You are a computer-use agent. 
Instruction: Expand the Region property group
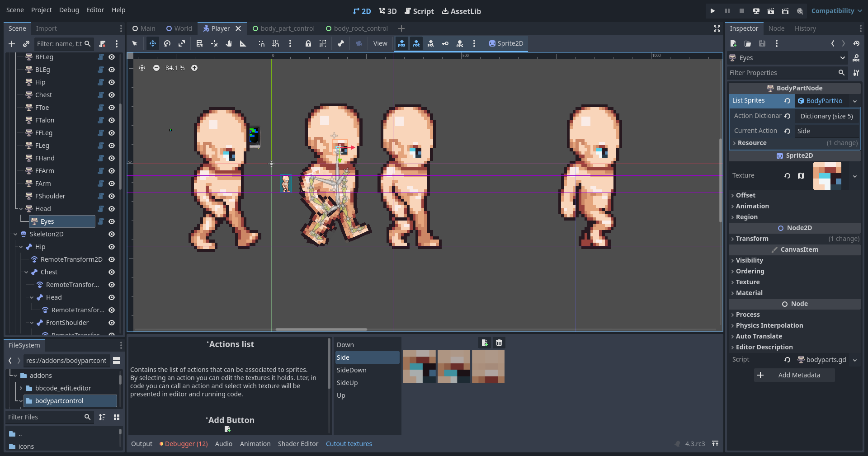[x=746, y=217]
